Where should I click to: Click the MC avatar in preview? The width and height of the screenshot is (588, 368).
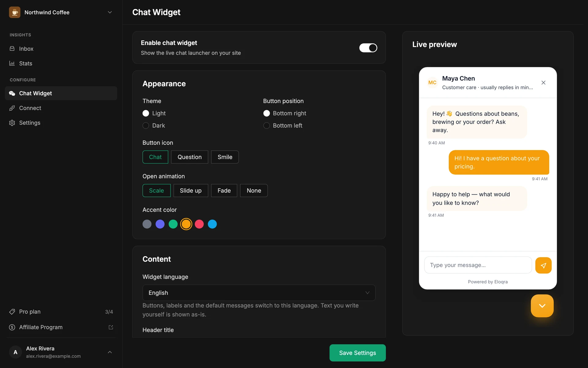pos(432,82)
